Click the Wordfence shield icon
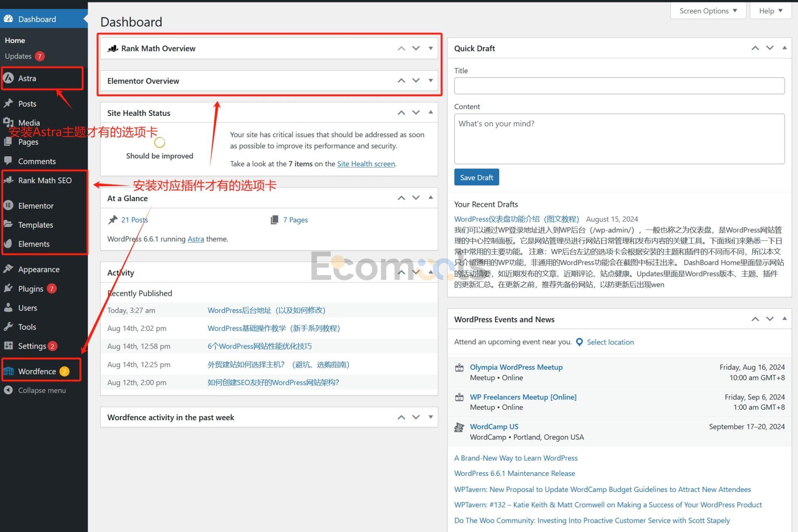 pyautogui.click(x=9, y=371)
